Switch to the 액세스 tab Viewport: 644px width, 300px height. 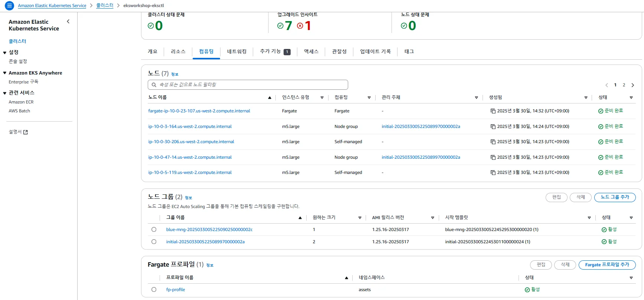coord(311,52)
